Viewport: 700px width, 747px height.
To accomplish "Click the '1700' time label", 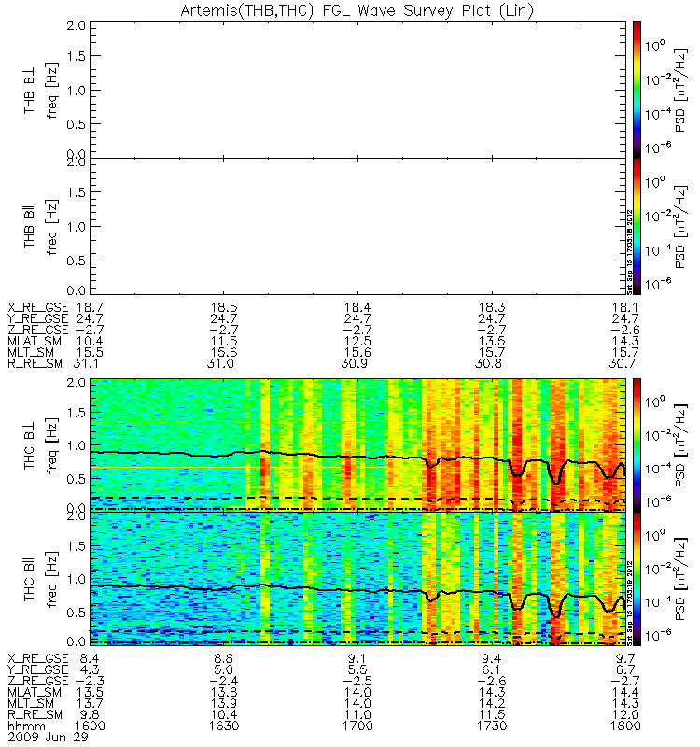I will click(x=357, y=726).
